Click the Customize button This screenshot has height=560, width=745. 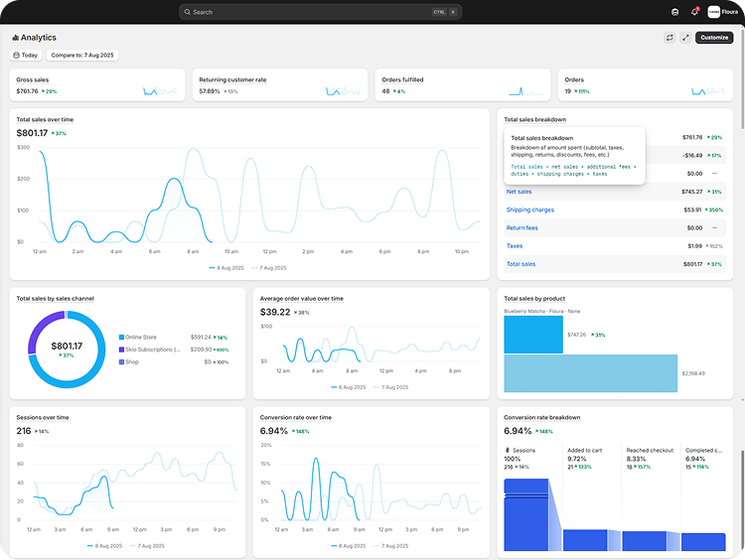pyautogui.click(x=714, y=38)
